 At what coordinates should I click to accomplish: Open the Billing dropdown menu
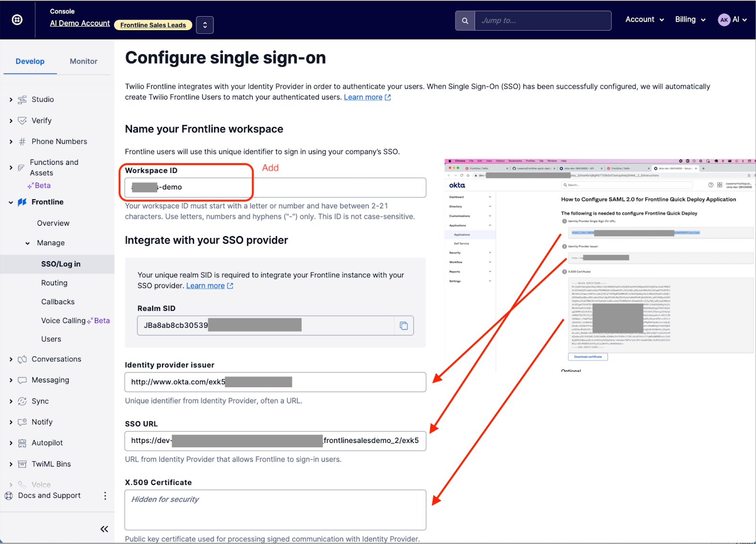coord(690,19)
